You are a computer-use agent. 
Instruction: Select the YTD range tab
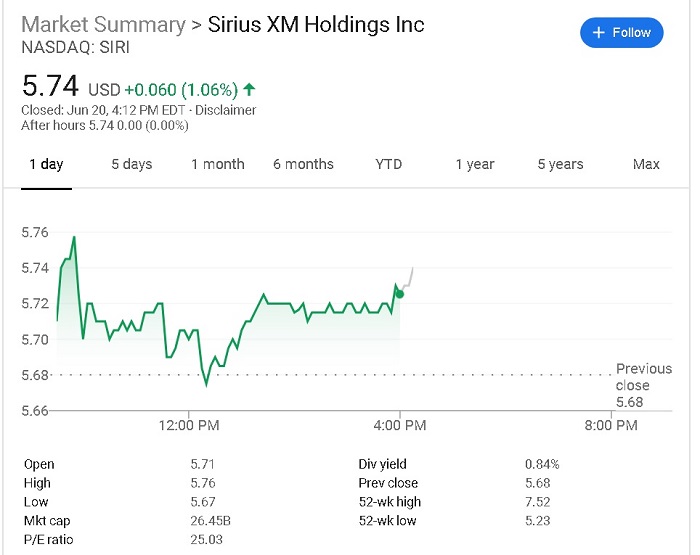[x=389, y=164]
